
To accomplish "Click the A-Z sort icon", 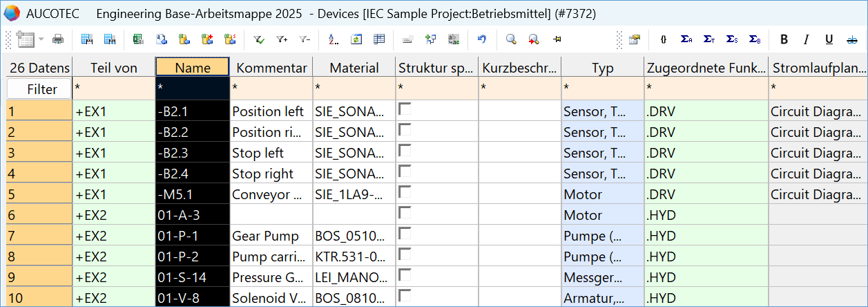I will pyautogui.click(x=334, y=39).
